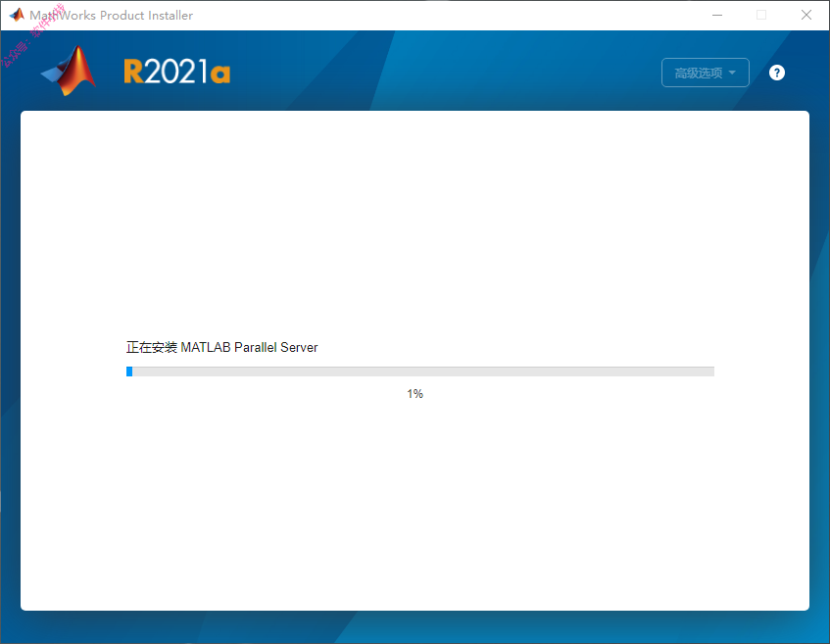Click the 1% progress text
Viewport: 830px width, 644px height.
click(x=415, y=393)
